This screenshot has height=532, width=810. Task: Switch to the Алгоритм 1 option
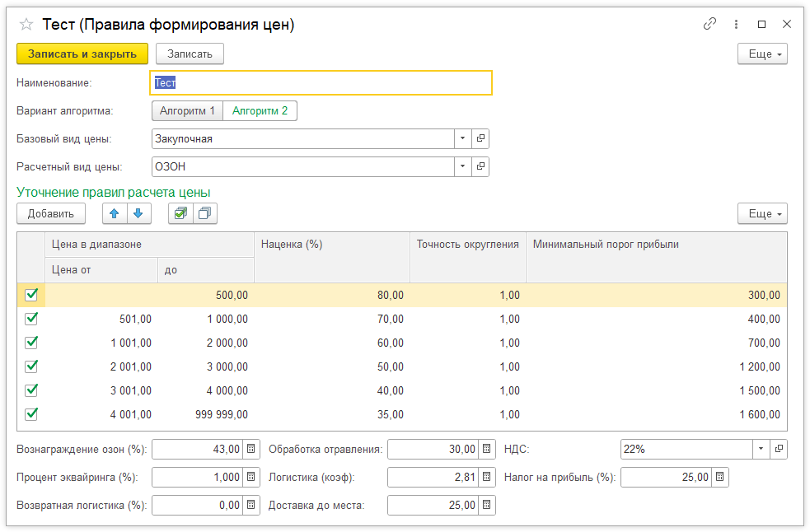pyautogui.click(x=187, y=111)
